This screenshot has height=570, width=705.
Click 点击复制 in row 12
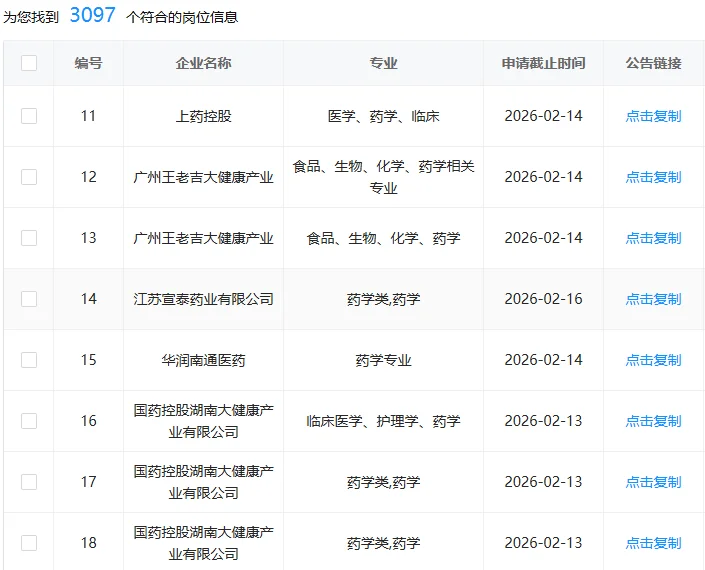[653, 177]
